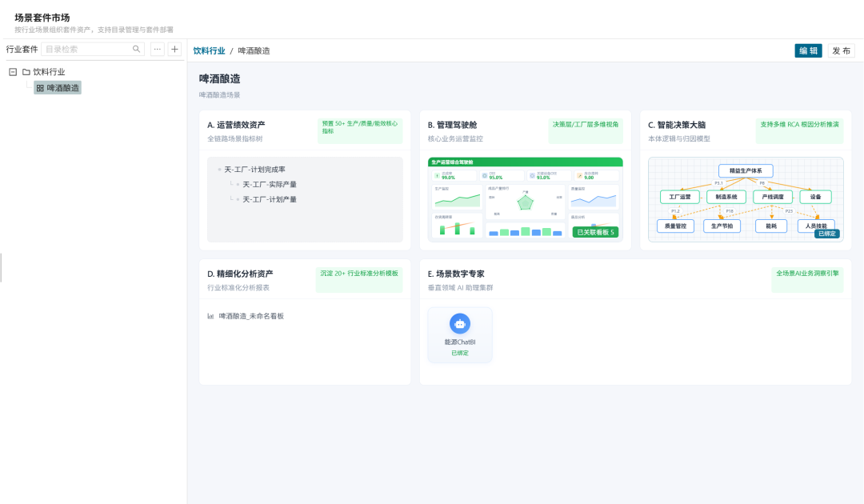This screenshot has width=864, height=504.
Task: Select the 啤酒酿造 tree item
Action: tap(58, 87)
